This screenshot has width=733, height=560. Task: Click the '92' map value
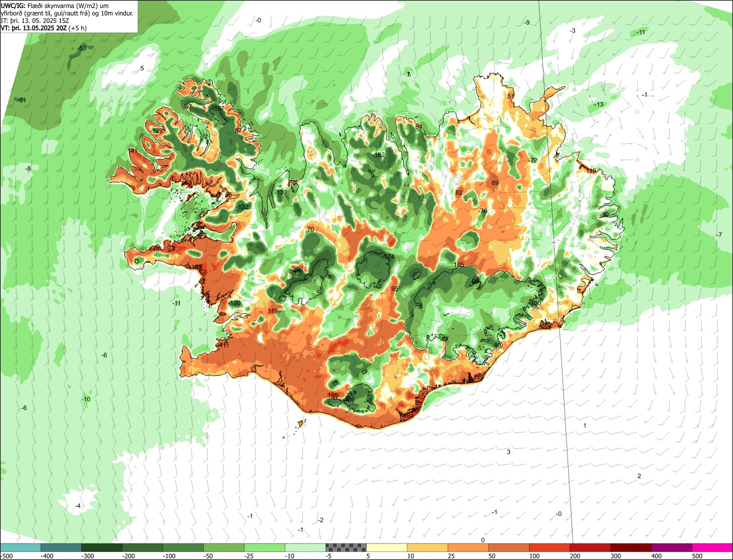[x=606, y=215]
